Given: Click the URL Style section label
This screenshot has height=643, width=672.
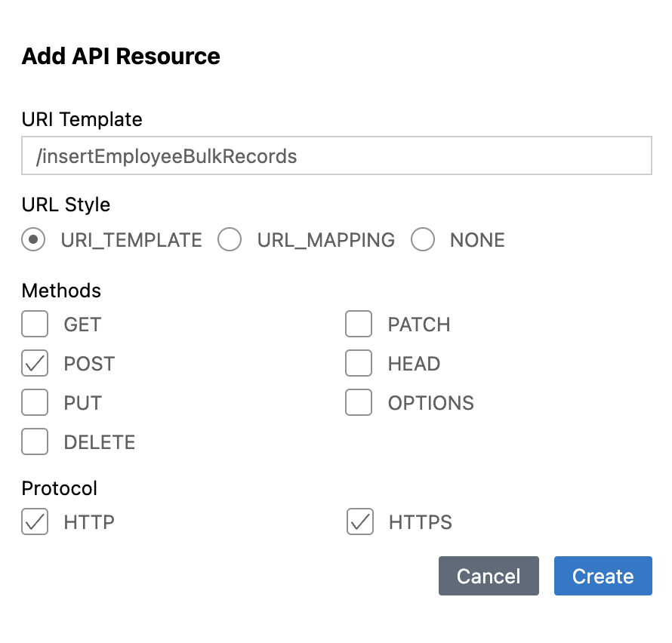Looking at the screenshot, I should click(66, 205).
